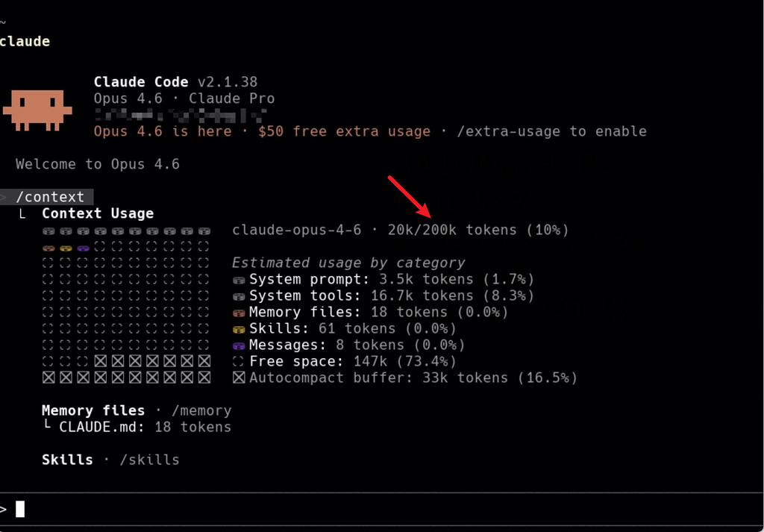The width and height of the screenshot is (764, 532).
Task: Select the orange memory cell in usage grid
Action: (48, 248)
